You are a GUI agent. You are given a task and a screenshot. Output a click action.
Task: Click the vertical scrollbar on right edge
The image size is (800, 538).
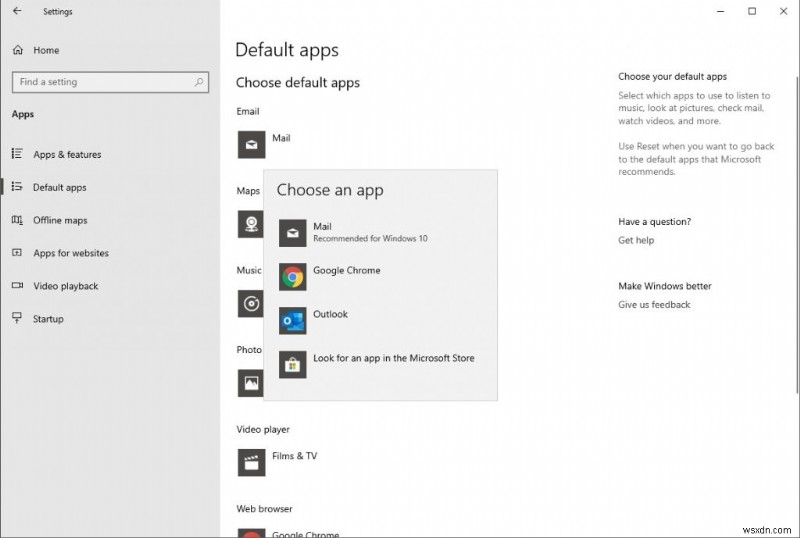[x=797, y=235]
